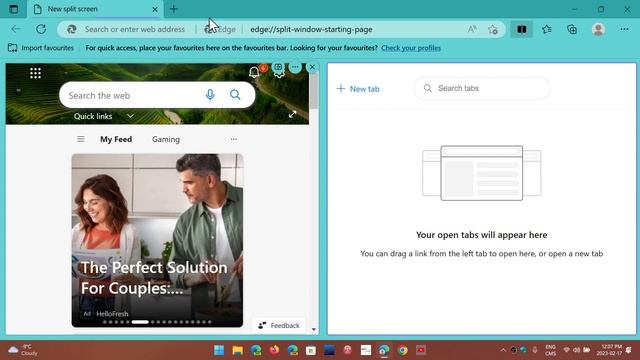This screenshot has width=640, height=360.
Task: Click the edge://split-window-starting-page address
Action: (x=311, y=29)
